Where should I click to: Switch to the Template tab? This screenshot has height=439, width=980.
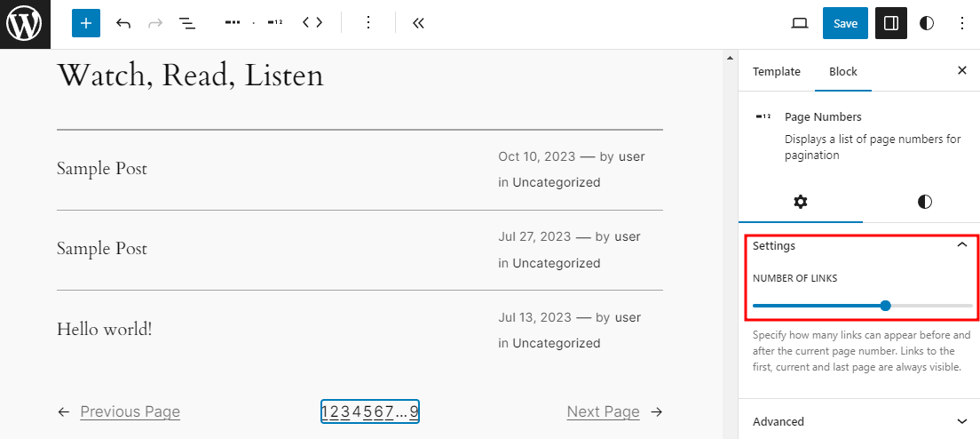click(776, 72)
